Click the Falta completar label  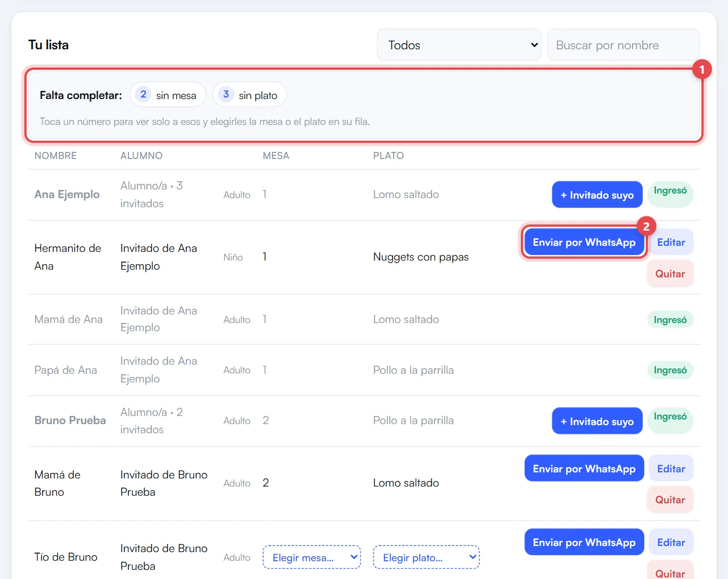[81, 95]
